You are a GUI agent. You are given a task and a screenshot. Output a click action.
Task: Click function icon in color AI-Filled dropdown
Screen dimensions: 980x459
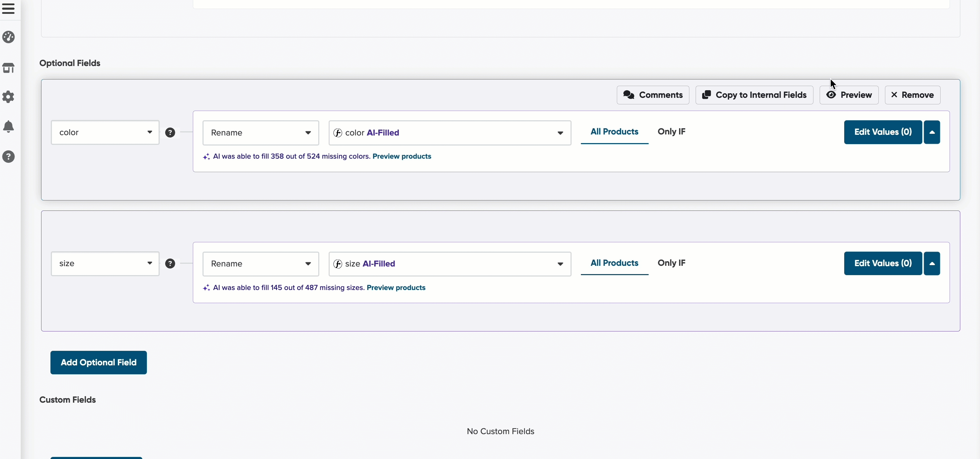click(338, 133)
